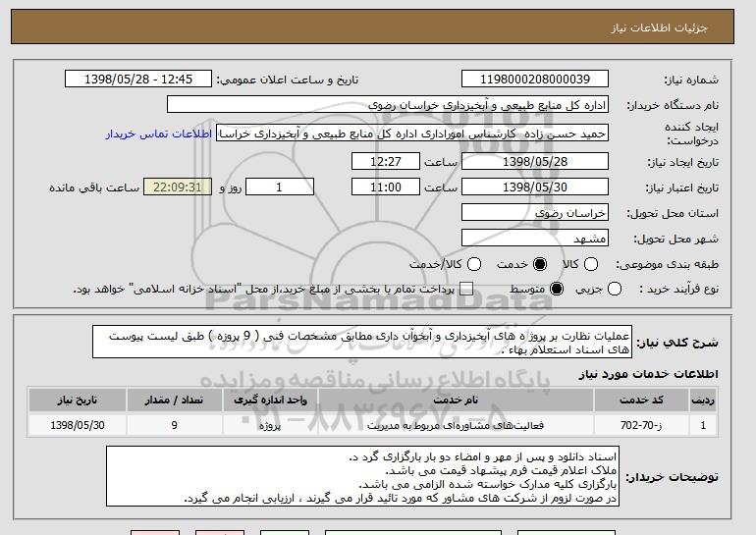Click the quantity cell 9
This screenshot has width=756, height=535.
click(x=174, y=425)
